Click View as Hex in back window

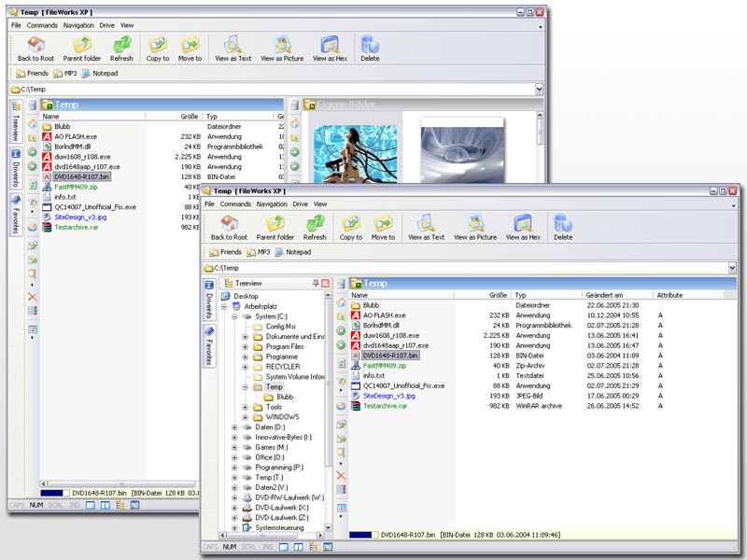[x=331, y=49]
